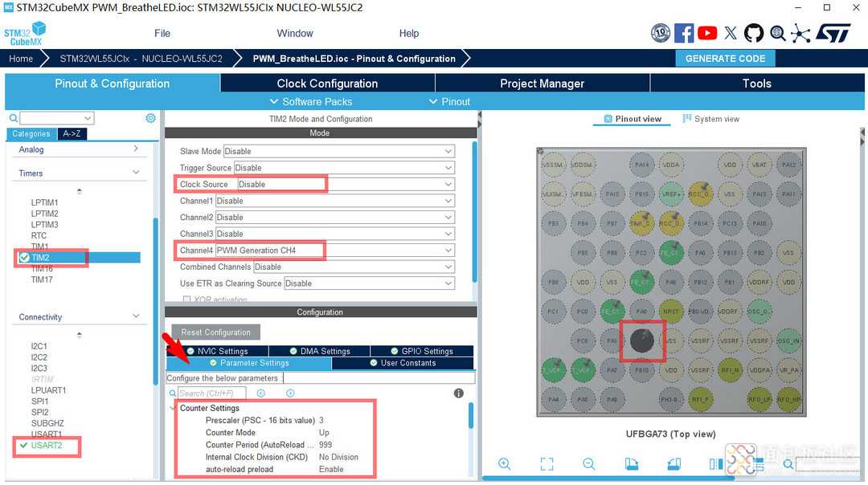Open Use ETR as Clearing Source dropdown
This screenshot has height=485, width=868.
pyautogui.click(x=369, y=283)
